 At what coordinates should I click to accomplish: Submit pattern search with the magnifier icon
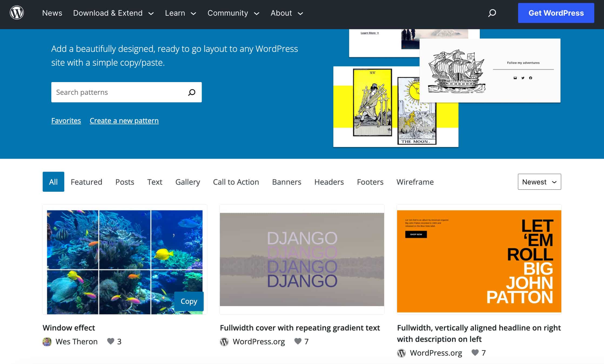point(192,92)
